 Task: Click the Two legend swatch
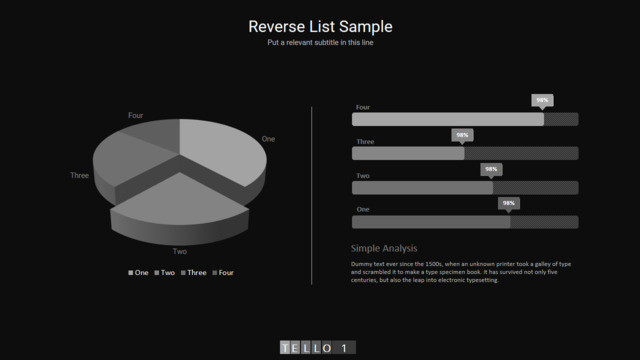(157, 273)
